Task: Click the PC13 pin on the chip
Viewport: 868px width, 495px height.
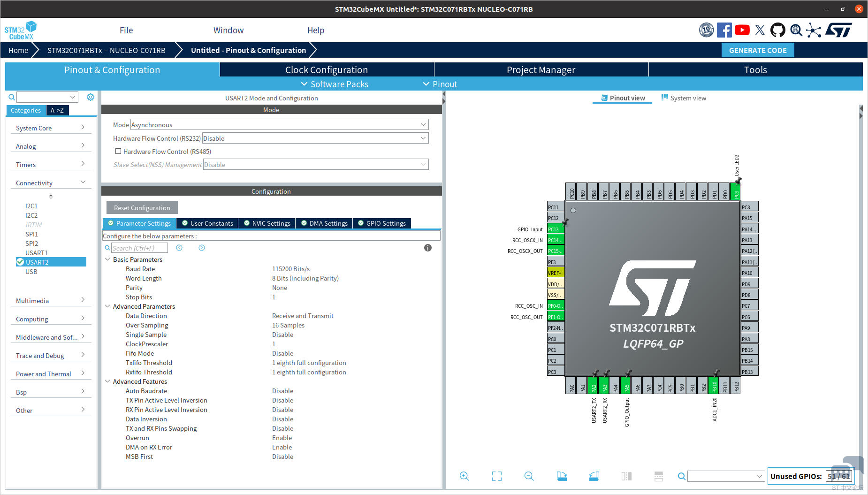Action: (556, 229)
